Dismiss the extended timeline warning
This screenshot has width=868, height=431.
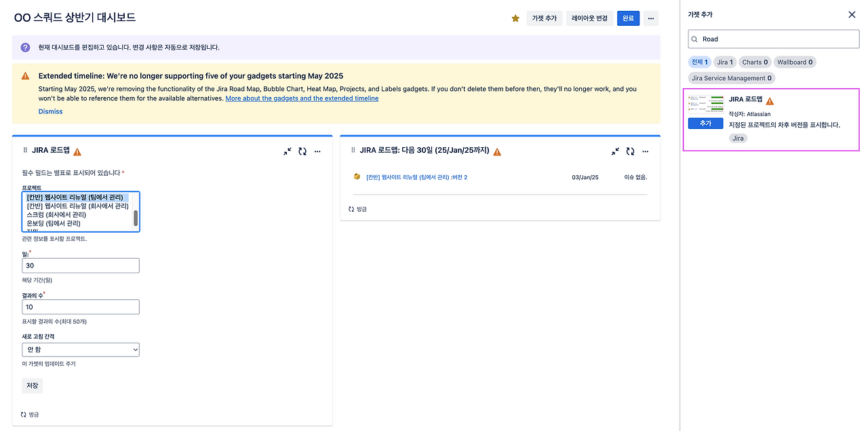[x=50, y=111]
